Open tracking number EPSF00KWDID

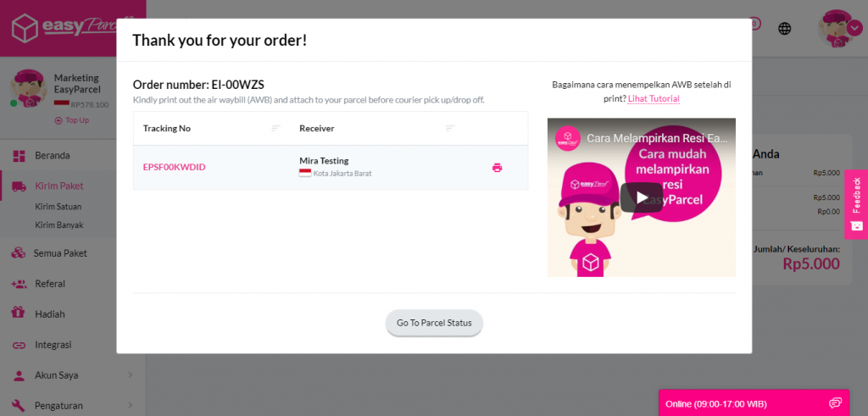174,168
